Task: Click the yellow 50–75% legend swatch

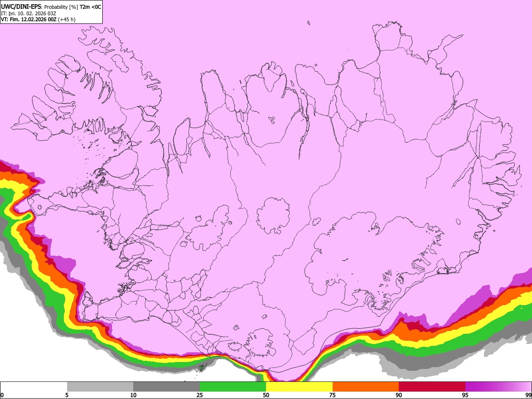Action: pyautogui.click(x=299, y=387)
